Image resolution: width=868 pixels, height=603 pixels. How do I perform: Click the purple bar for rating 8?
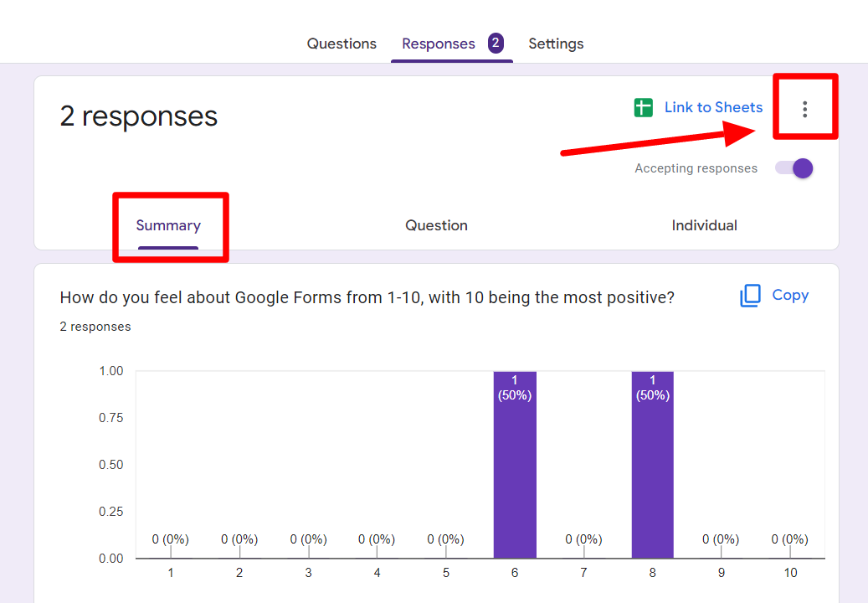[x=653, y=465]
